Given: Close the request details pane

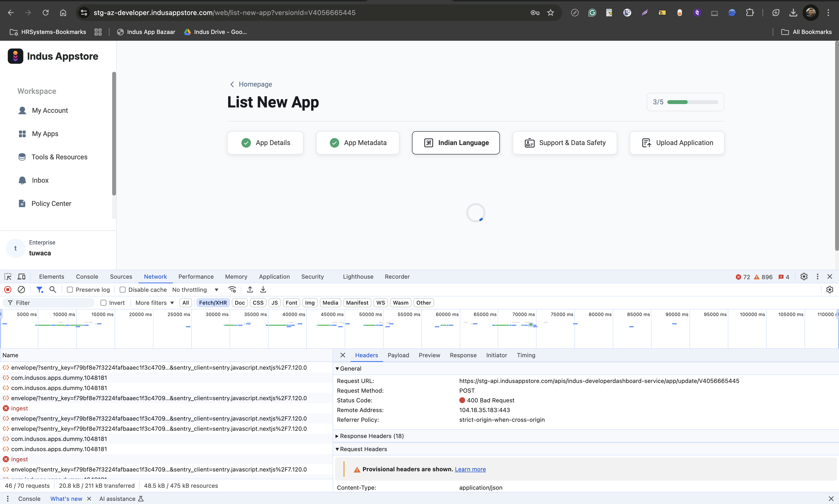Looking at the screenshot, I should [x=343, y=355].
